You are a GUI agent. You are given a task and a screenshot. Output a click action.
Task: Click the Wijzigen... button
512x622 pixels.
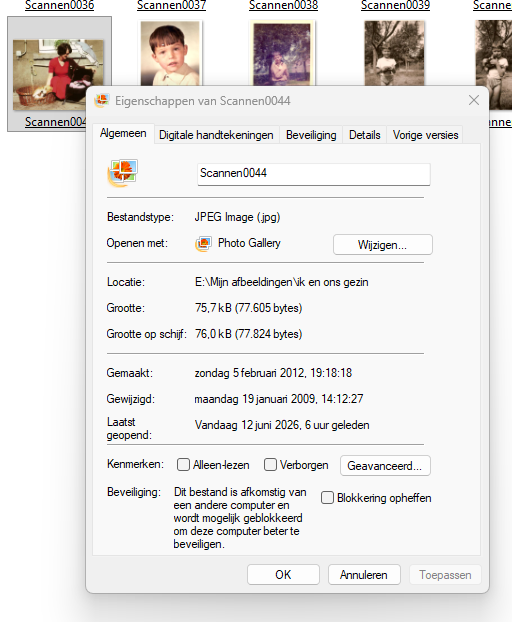point(383,244)
